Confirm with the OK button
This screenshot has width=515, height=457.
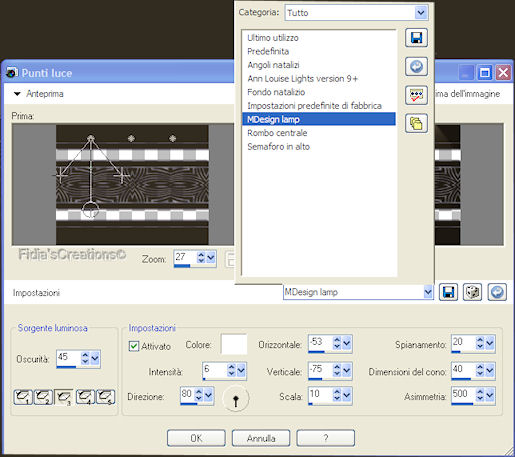(x=196, y=438)
